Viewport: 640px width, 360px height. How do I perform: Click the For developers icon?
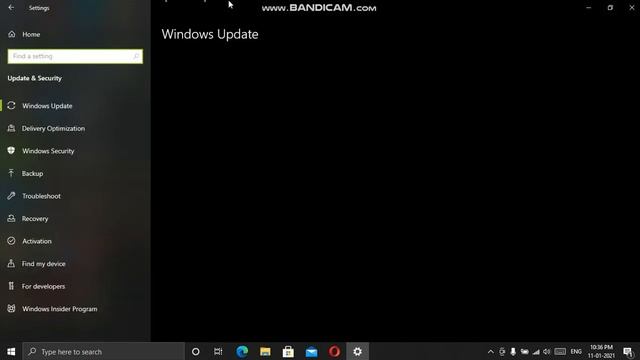tap(11, 286)
